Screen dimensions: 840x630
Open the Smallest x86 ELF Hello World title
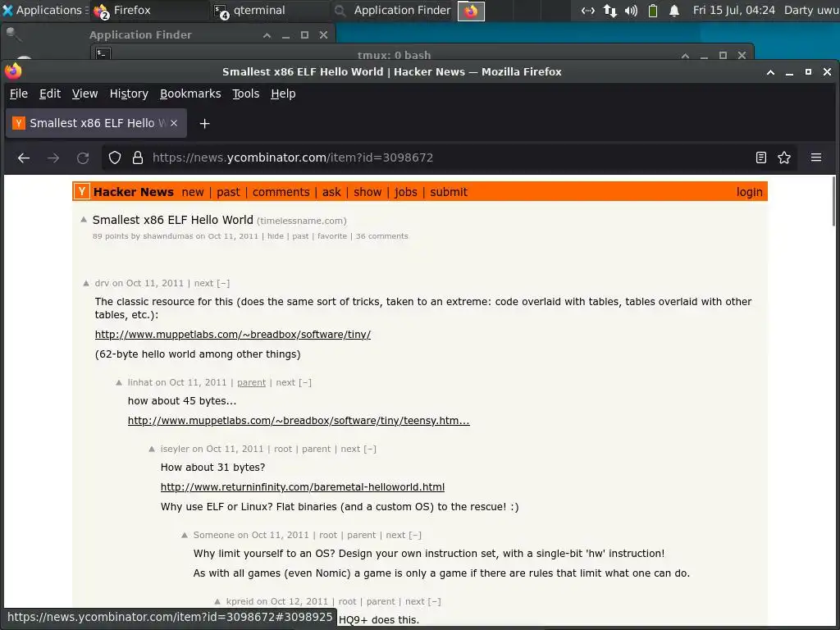point(172,220)
